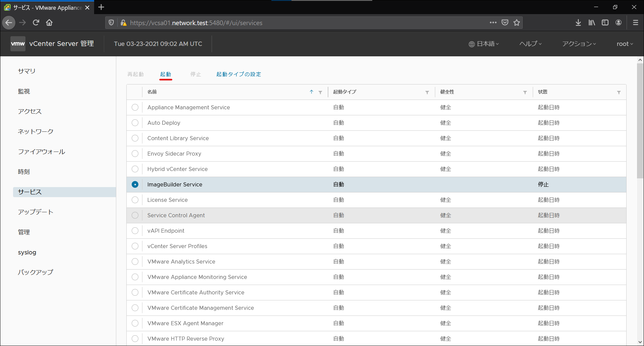Screen dimensions: 644x346
Task: Open filter for 名前 column
Action: (x=320, y=92)
